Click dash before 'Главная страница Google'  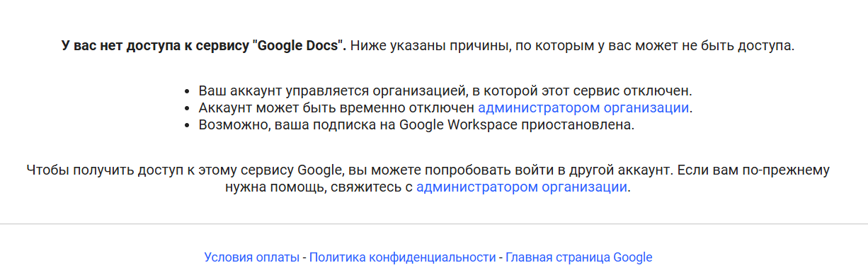(x=501, y=257)
